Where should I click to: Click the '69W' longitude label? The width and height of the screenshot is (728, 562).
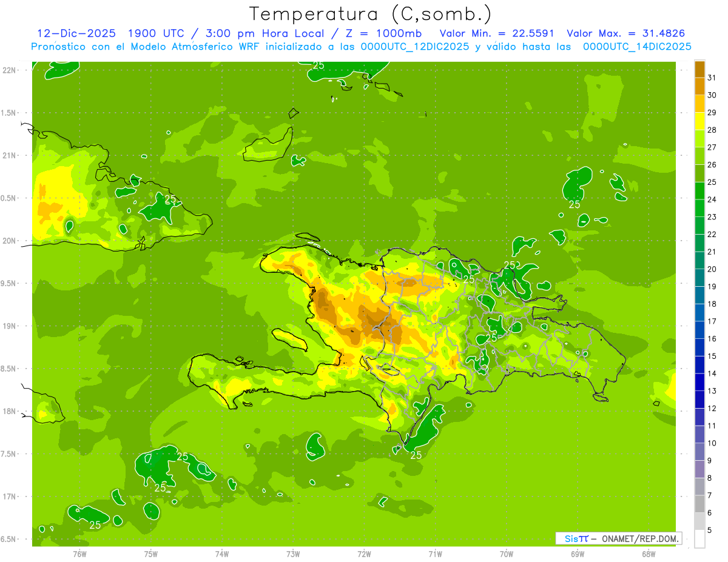[x=578, y=554]
